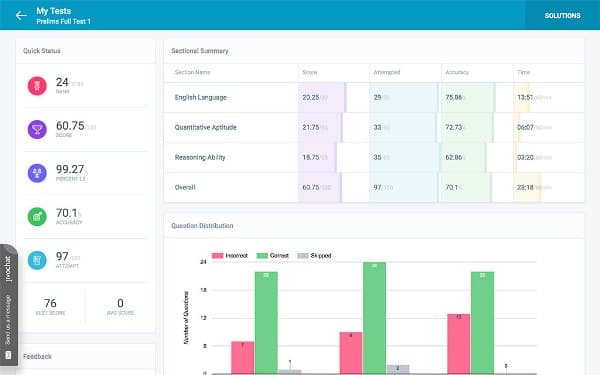Viewport: 600px width, 375px height.
Task: Select tallest green Correct bar in chart
Action: tap(374, 318)
